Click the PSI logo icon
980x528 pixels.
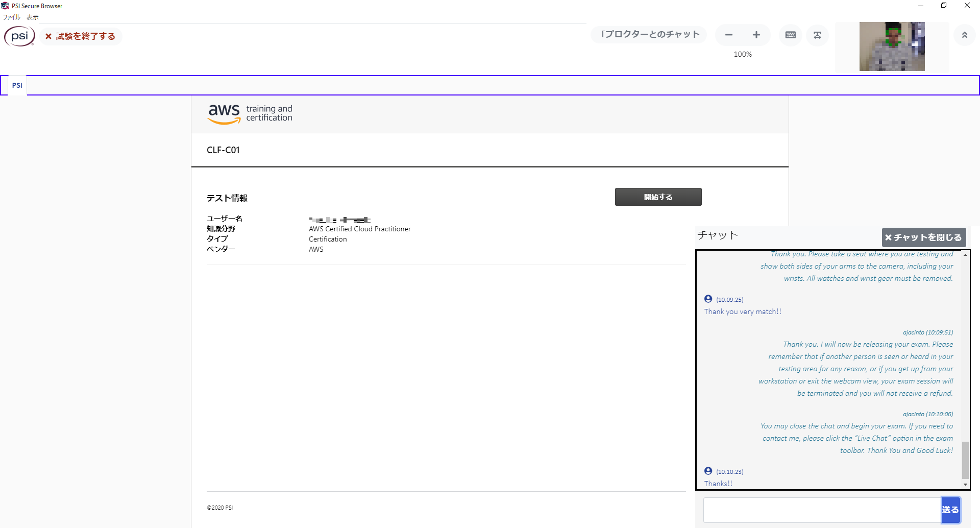pos(19,36)
